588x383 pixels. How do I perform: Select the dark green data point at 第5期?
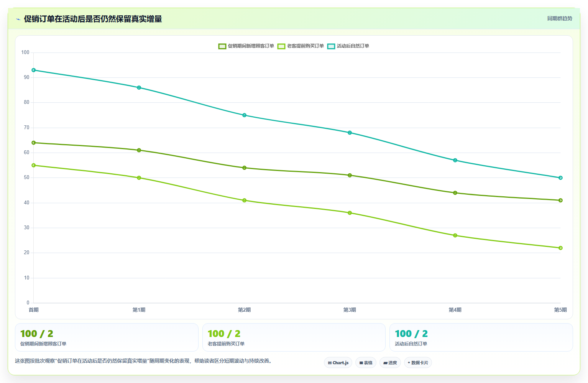click(560, 201)
